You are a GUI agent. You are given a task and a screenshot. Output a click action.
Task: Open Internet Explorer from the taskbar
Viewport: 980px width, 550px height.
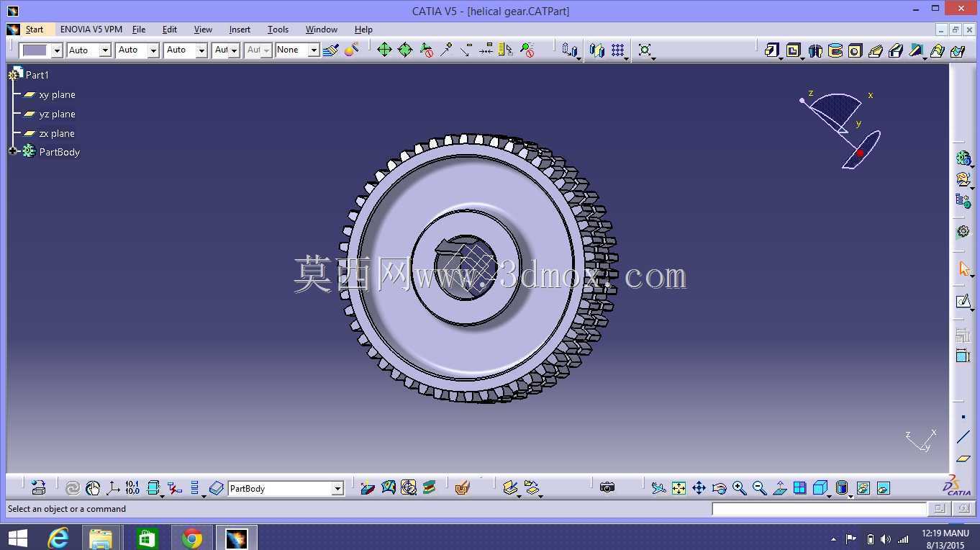click(x=58, y=538)
